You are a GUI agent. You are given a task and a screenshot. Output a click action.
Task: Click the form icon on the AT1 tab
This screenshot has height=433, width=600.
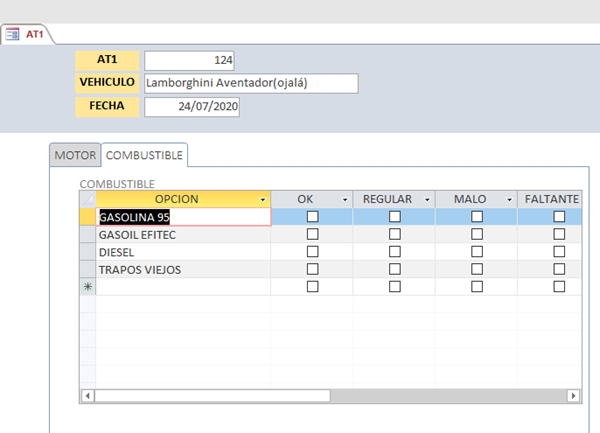[14, 34]
